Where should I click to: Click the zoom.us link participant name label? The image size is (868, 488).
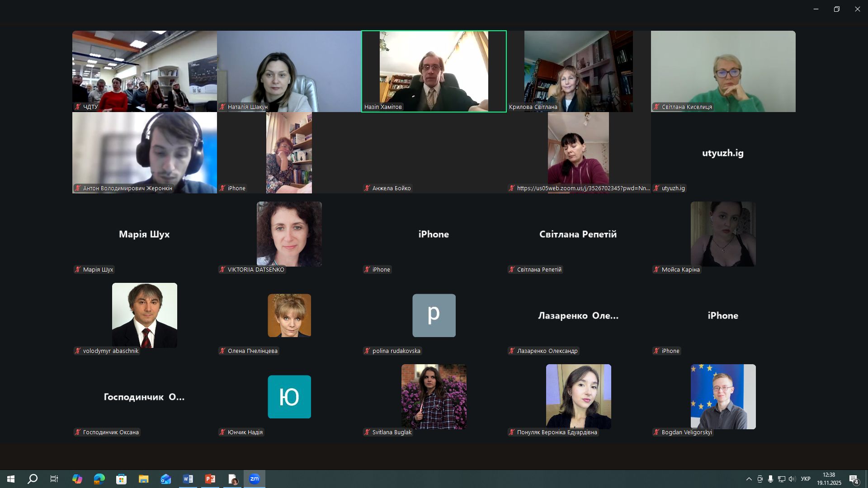(x=583, y=188)
